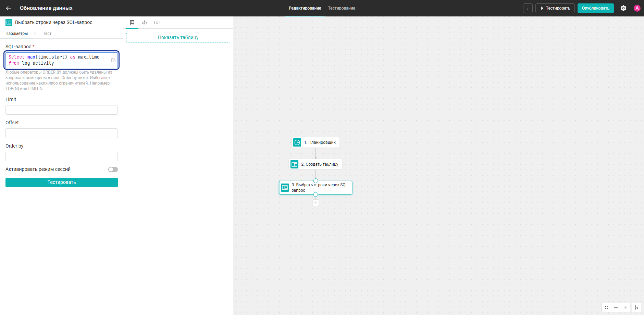Click the SQL select node icon
The height and width of the screenshot is (315, 644).
point(285,188)
